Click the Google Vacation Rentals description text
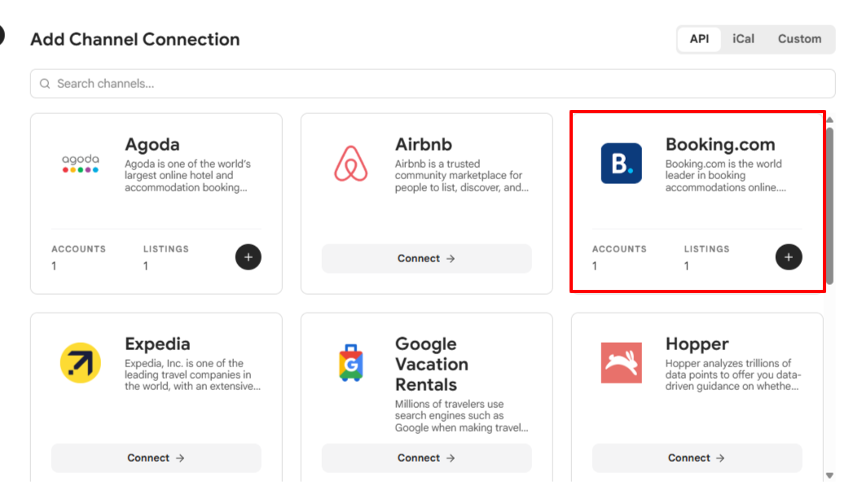862x504 pixels. pyautogui.click(x=461, y=415)
